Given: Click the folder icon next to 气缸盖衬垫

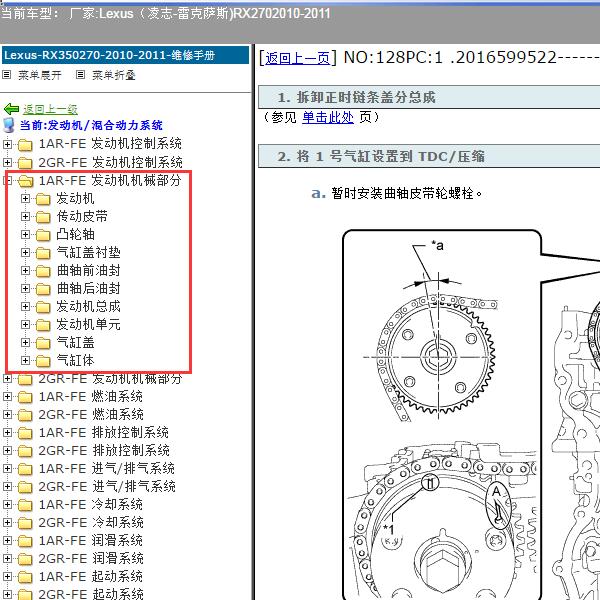Looking at the screenshot, I should [x=43, y=253].
